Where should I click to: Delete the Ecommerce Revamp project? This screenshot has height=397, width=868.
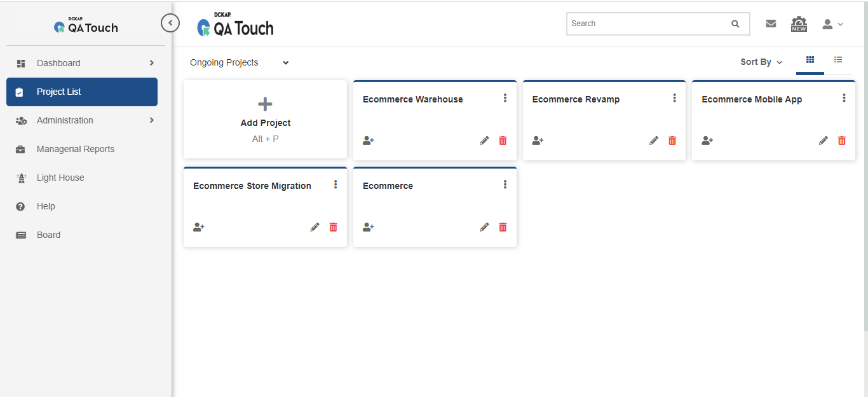672,141
